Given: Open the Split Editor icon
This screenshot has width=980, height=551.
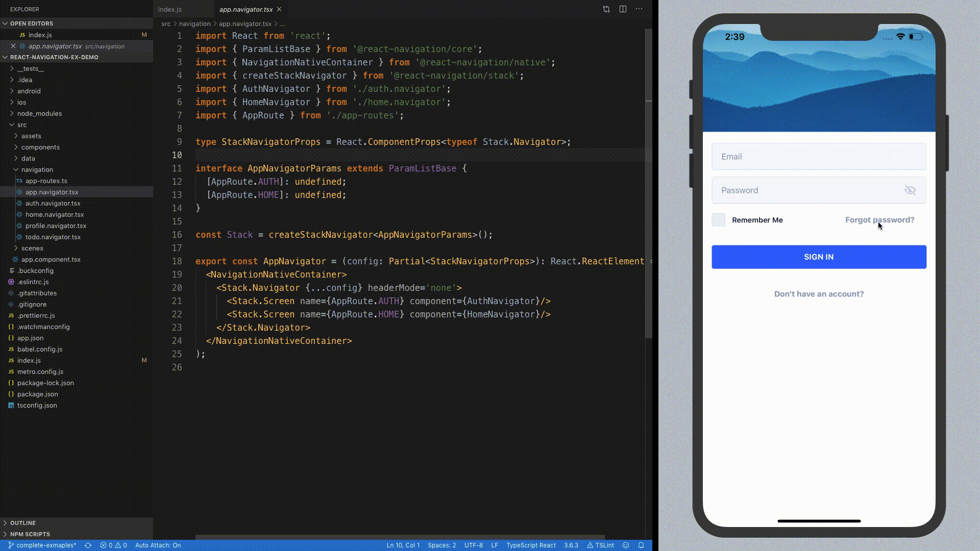Looking at the screenshot, I should pyautogui.click(x=623, y=9).
